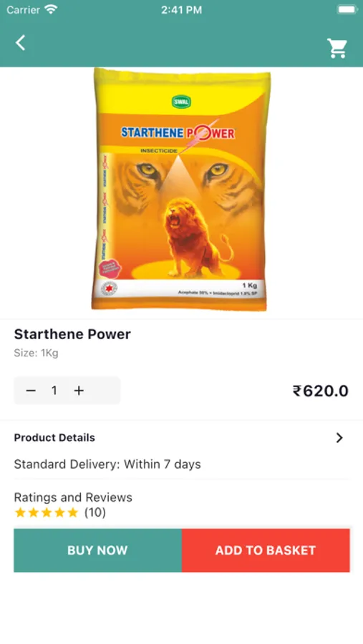The height and width of the screenshot is (644, 363).
Task: Tap the Starthene Power product image
Action: (181, 190)
